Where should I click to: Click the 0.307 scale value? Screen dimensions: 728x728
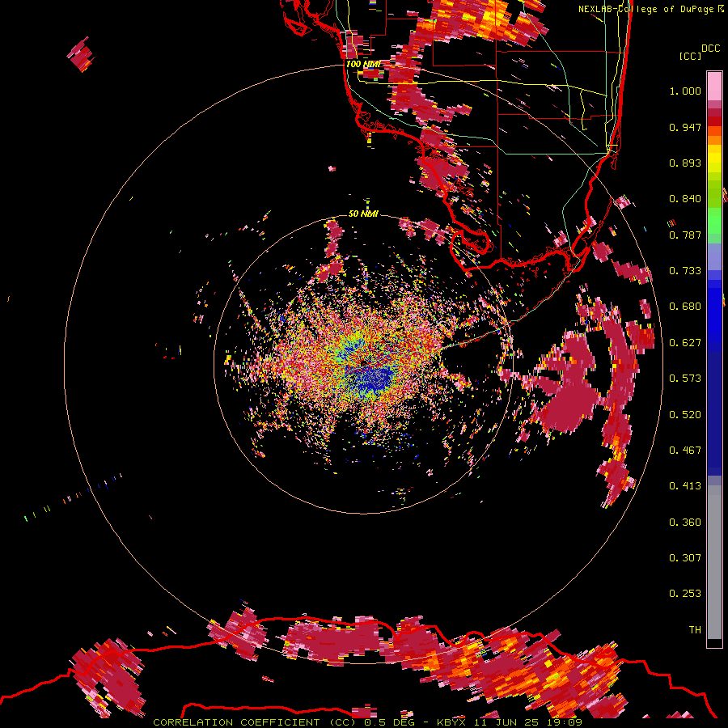coord(685,558)
